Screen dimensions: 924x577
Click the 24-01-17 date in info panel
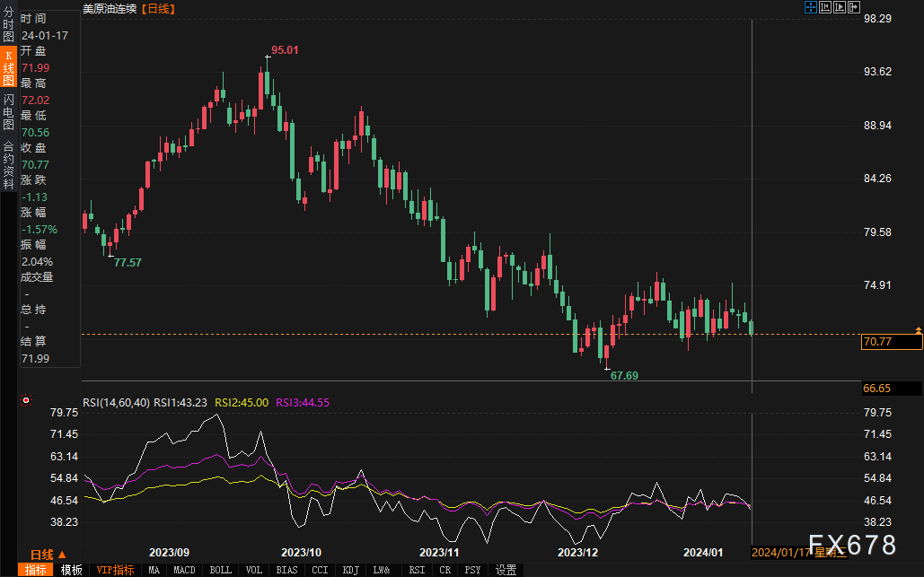(45, 35)
